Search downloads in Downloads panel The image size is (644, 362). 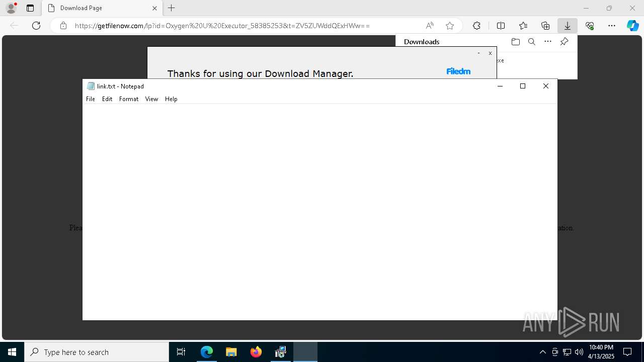[x=531, y=42]
